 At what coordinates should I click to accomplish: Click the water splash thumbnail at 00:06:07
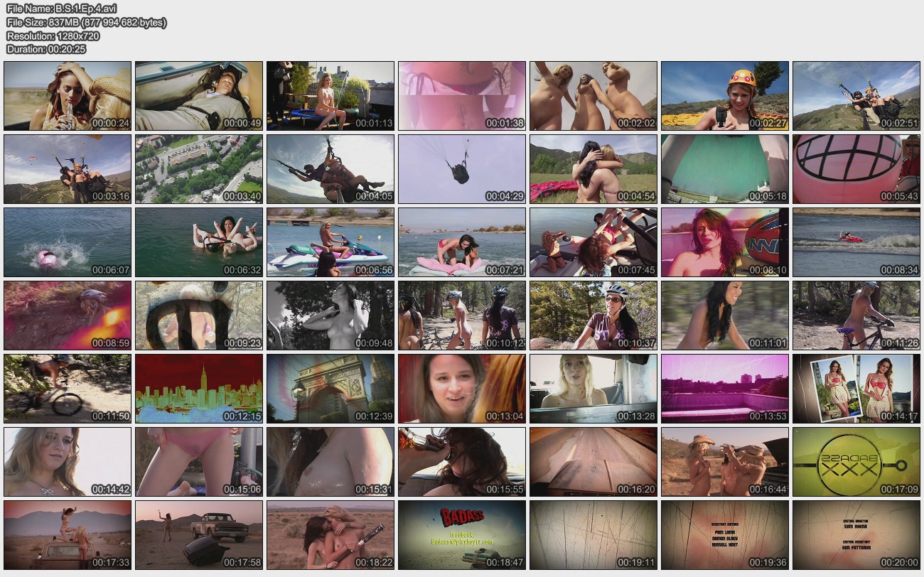pos(68,242)
